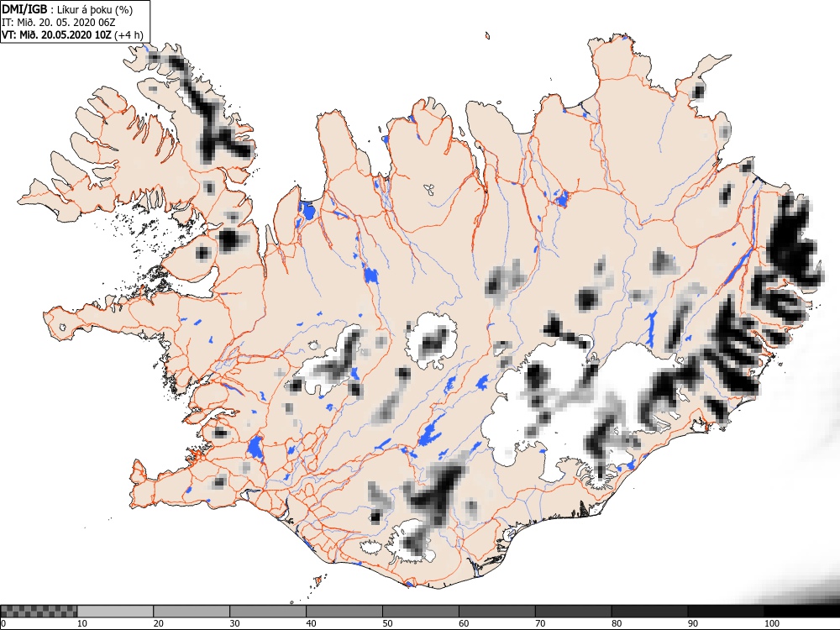Pick the 90–100 percent legend swatch
The height and width of the screenshot is (630, 840).
click(x=726, y=612)
